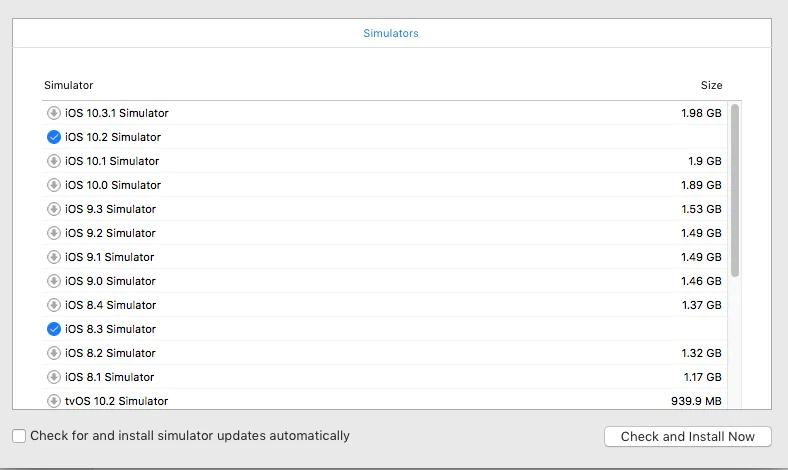This screenshot has height=470, width=788.
Task: Start download of iOS 9.1 Simulator
Action: pos(54,257)
